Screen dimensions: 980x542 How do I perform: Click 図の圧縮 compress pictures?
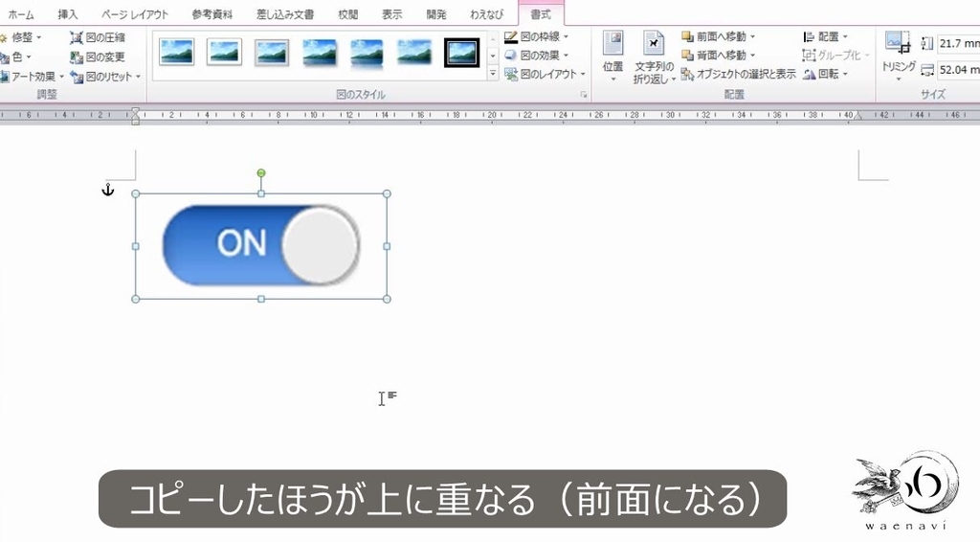coord(98,37)
